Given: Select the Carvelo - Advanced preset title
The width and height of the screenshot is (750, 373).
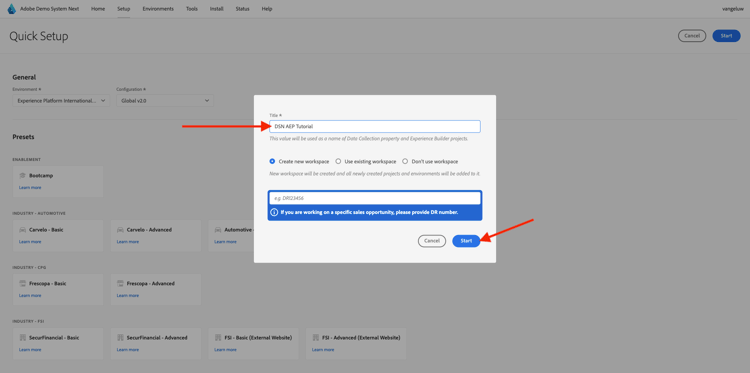Looking at the screenshot, I should tap(149, 230).
